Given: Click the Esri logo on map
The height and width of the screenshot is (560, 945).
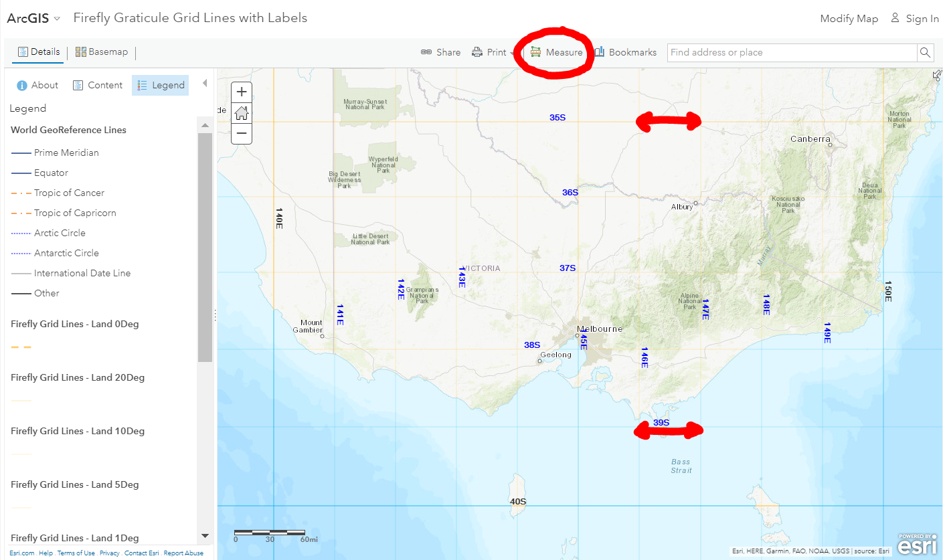Looking at the screenshot, I should click(917, 545).
